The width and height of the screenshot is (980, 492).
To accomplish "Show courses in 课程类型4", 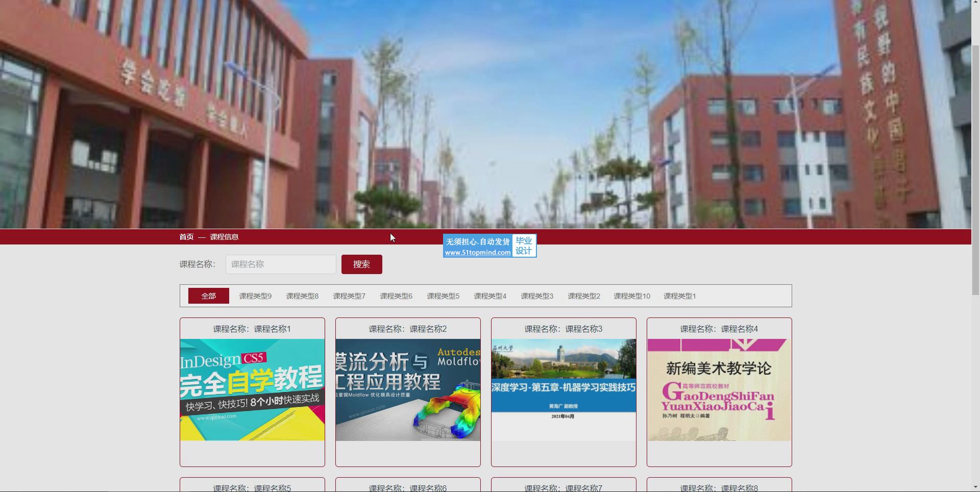I will pyautogui.click(x=490, y=296).
